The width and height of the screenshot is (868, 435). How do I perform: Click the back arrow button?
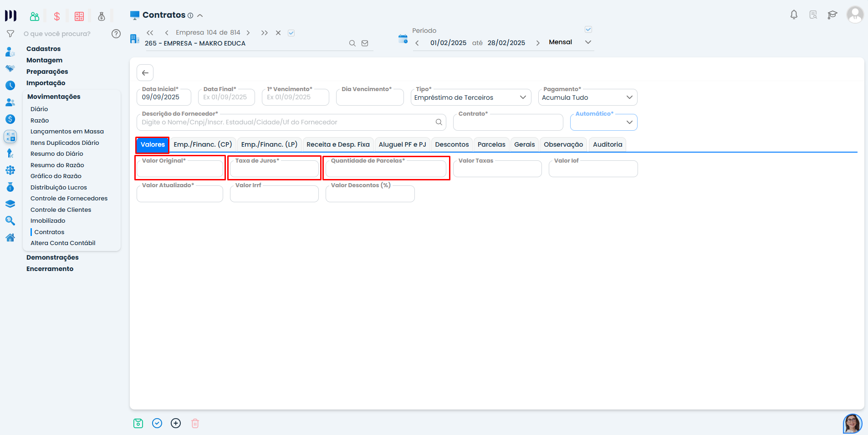click(145, 73)
